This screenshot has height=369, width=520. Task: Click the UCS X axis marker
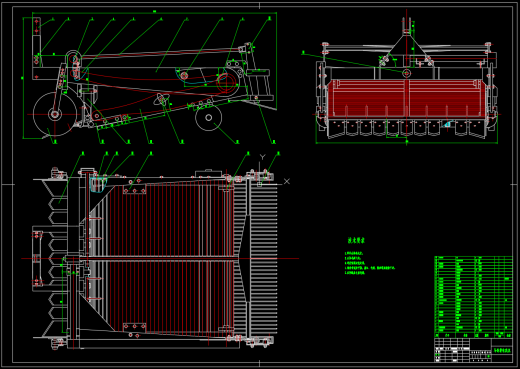[x=287, y=181]
